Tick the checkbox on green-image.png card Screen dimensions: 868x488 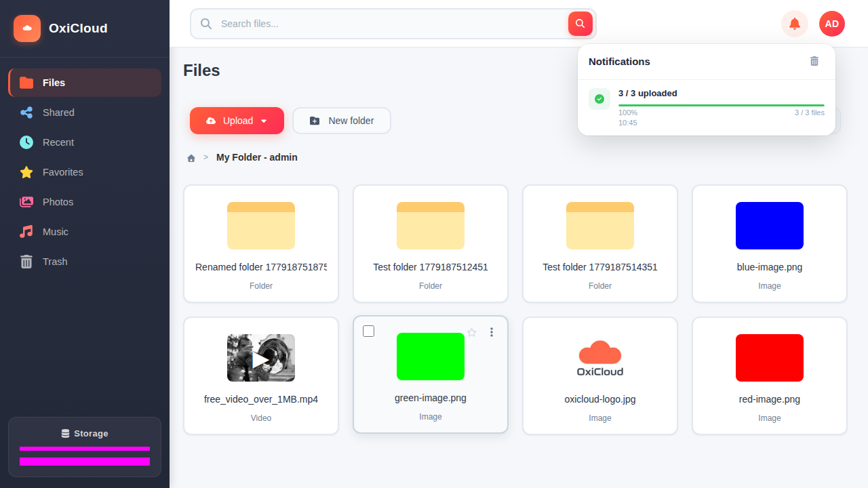[x=368, y=331]
